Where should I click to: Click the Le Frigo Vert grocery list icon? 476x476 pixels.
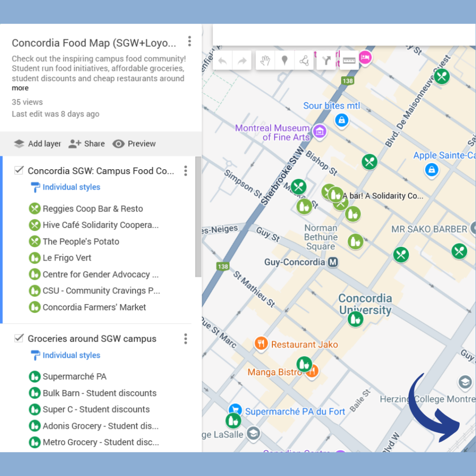34,258
